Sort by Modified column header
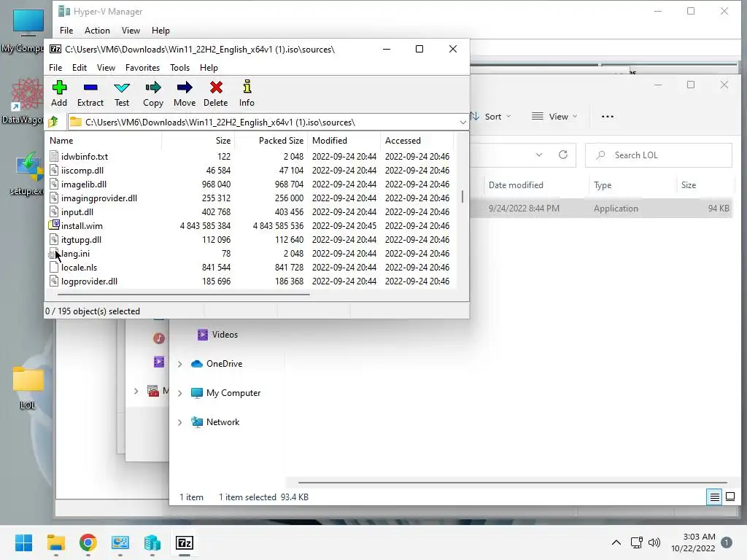Image resolution: width=747 pixels, height=560 pixels. click(x=344, y=141)
